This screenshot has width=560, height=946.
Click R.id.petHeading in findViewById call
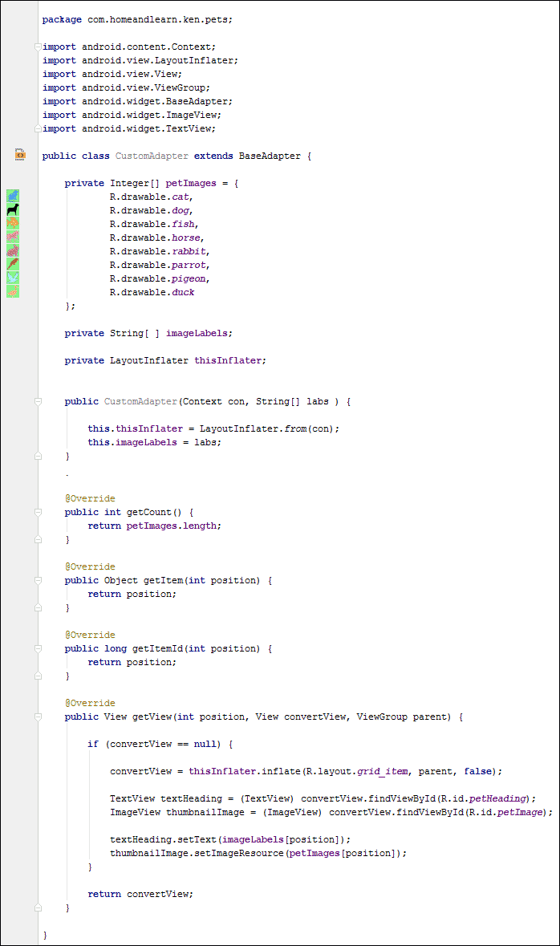point(485,798)
